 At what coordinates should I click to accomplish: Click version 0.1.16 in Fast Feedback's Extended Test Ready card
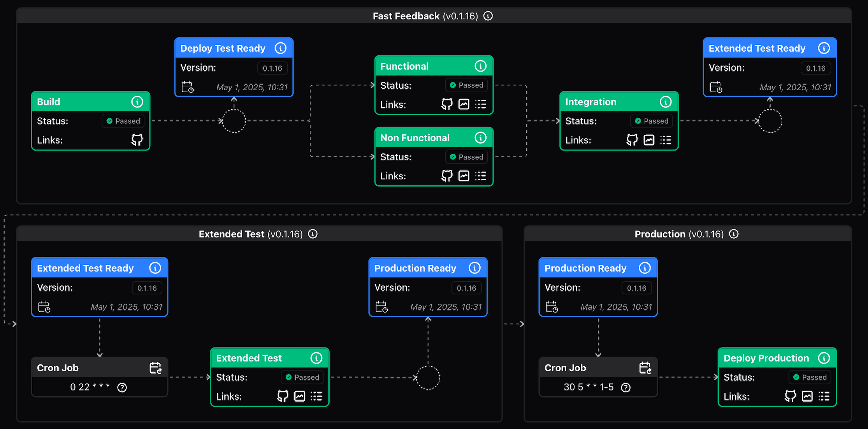(x=816, y=68)
